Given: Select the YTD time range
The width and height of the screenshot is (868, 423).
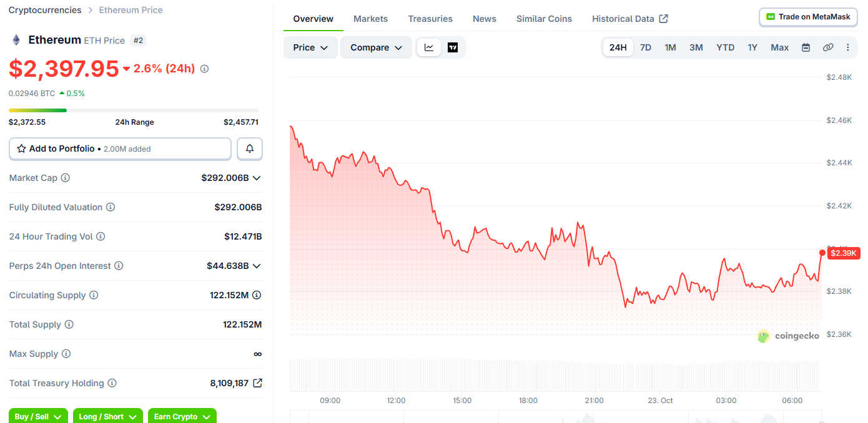Looking at the screenshot, I should 725,47.
